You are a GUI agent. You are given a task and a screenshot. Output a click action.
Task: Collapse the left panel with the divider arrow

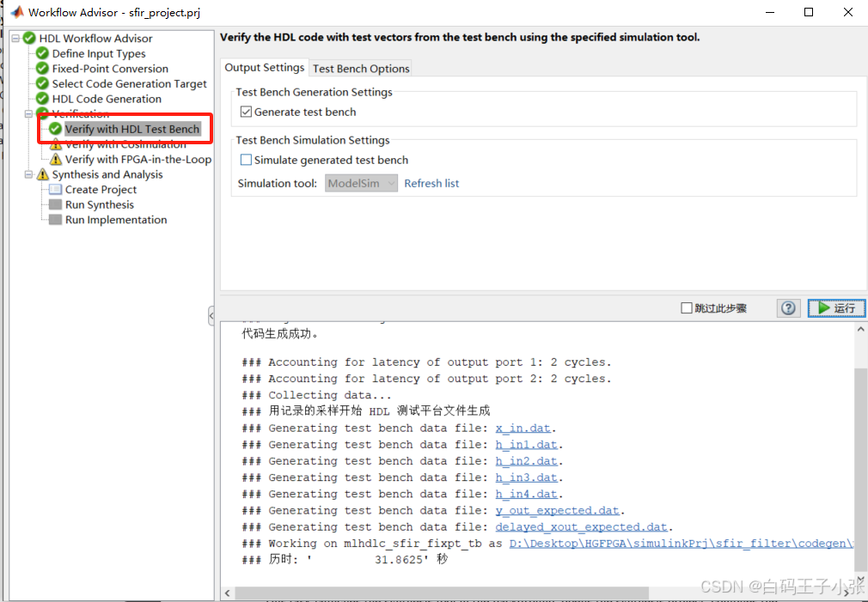point(211,315)
